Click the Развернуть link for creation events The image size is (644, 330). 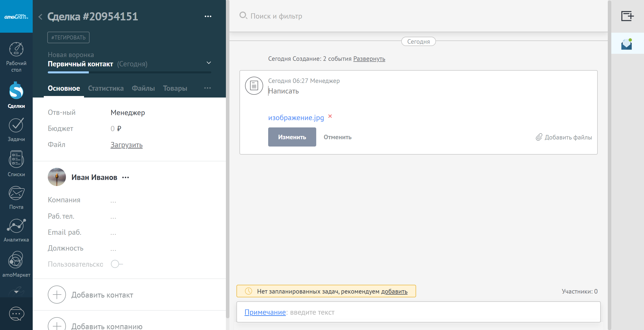point(369,59)
